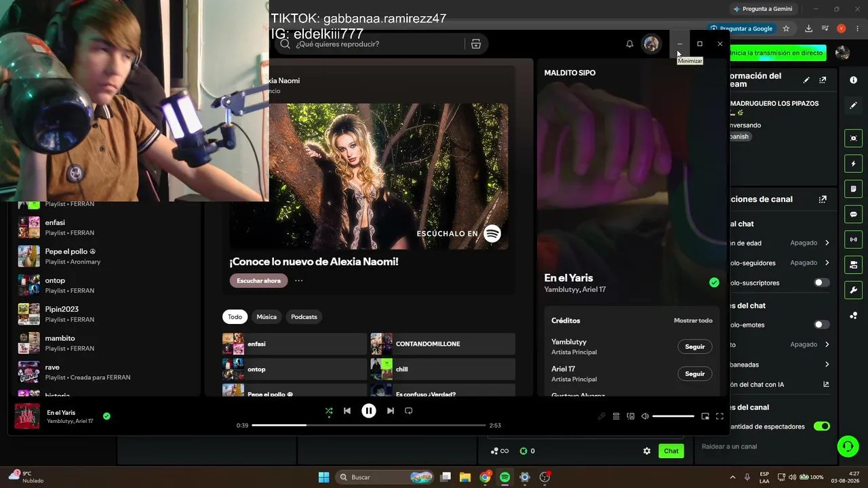Open broadcast signal icon in Kick sidebar
The image size is (868, 488).
click(x=854, y=239)
